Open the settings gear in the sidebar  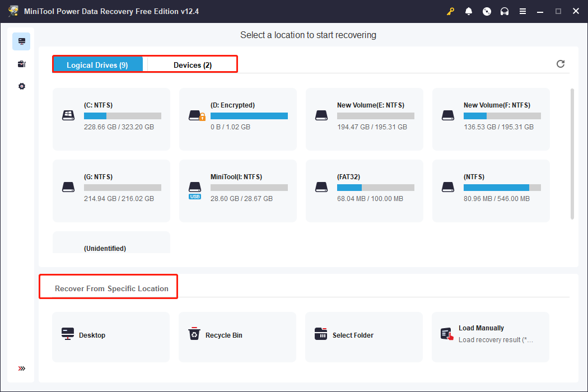[x=21, y=86]
